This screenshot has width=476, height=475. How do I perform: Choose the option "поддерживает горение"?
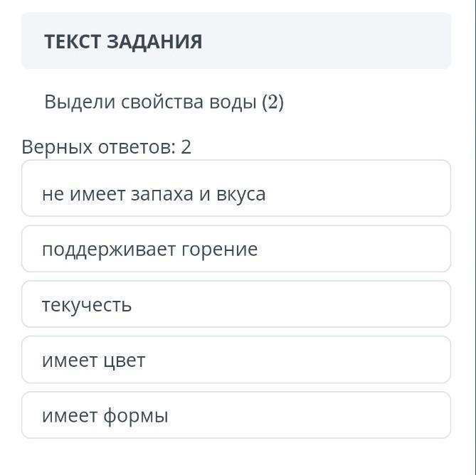[x=236, y=250]
